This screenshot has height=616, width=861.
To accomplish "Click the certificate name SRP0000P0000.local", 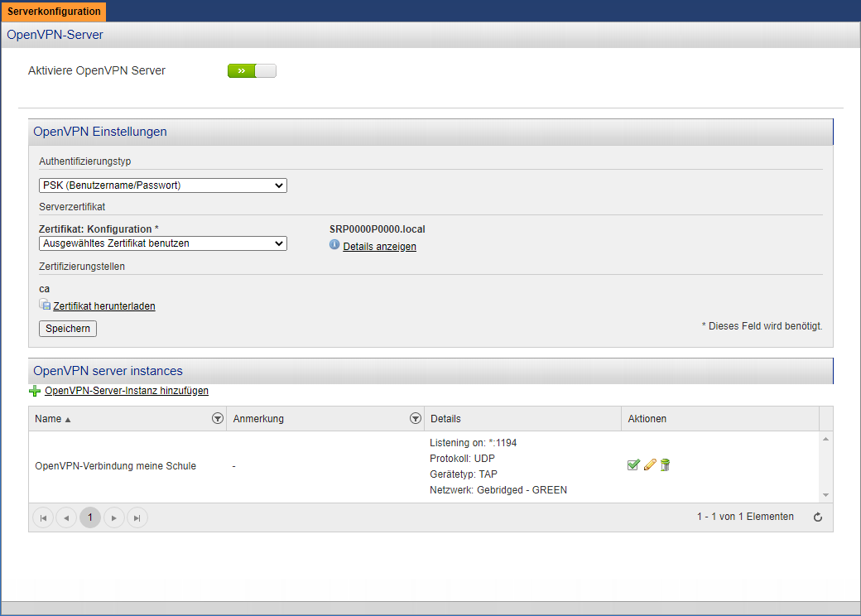I will [x=378, y=229].
